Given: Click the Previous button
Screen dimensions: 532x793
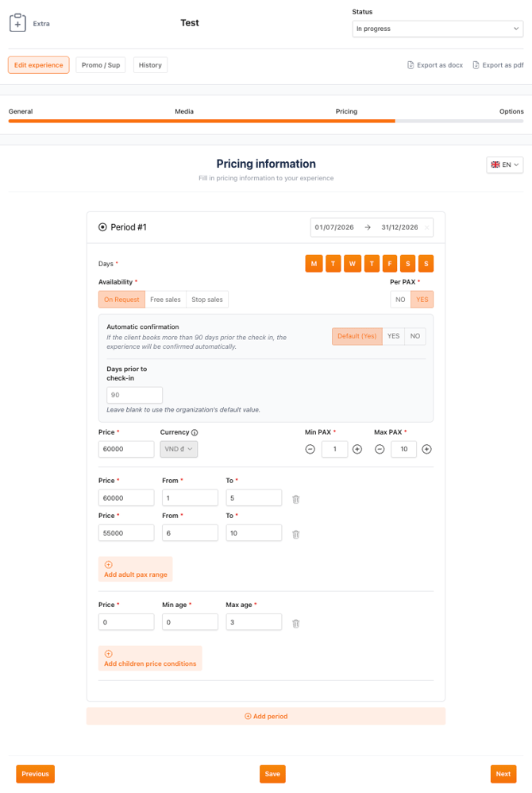Looking at the screenshot, I should tap(36, 774).
